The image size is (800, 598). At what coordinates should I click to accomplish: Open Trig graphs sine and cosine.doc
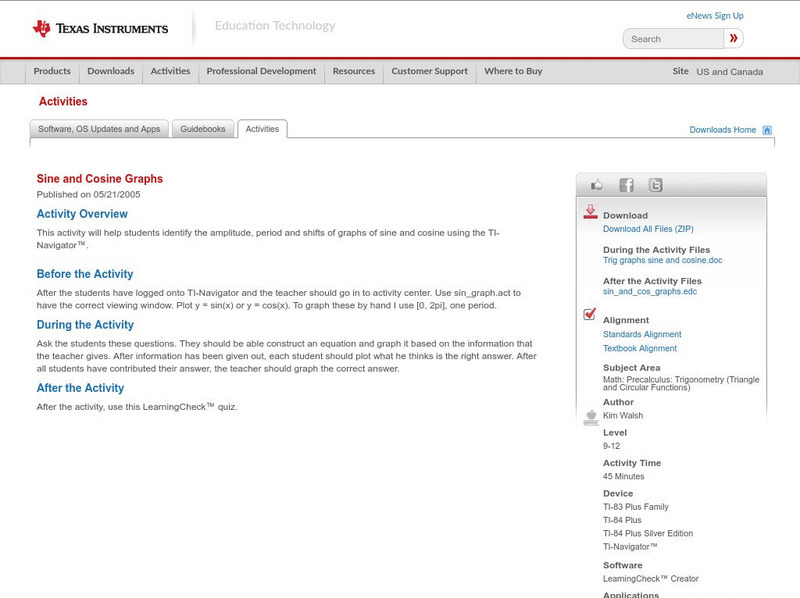[662, 260]
